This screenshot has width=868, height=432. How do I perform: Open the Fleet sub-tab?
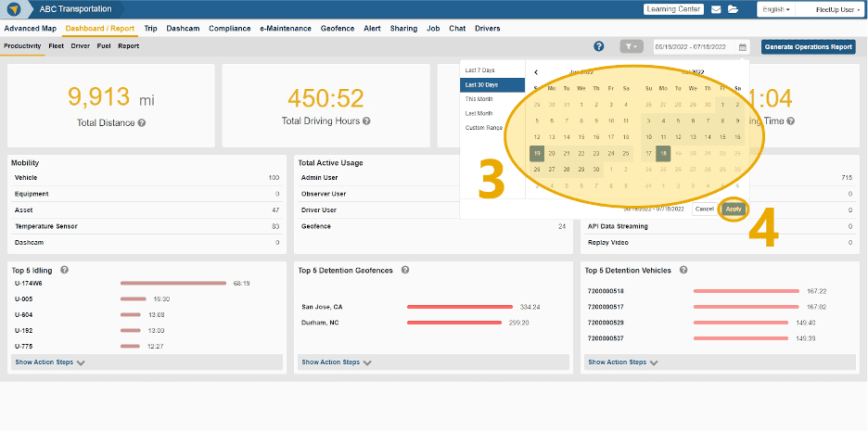[x=57, y=45]
